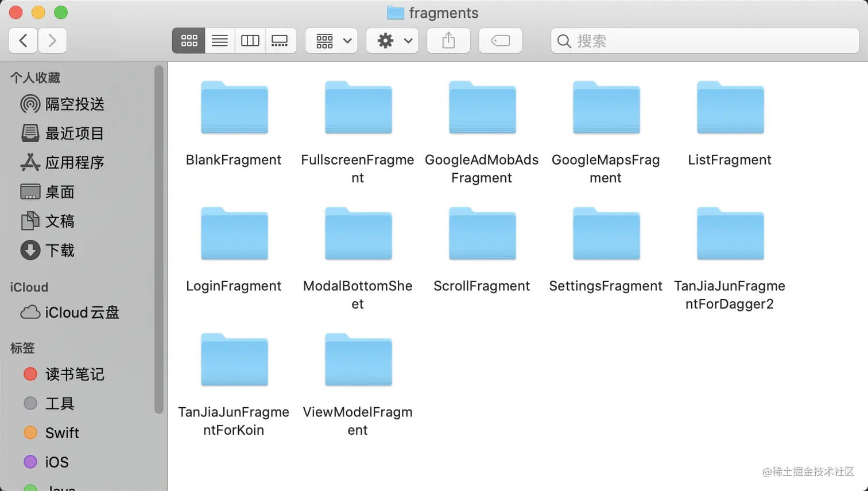This screenshot has height=491, width=868.
Task: Click the Tags icon in the toolbar
Action: [x=500, y=40]
